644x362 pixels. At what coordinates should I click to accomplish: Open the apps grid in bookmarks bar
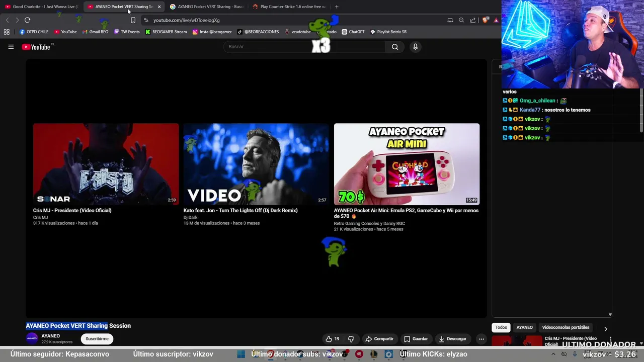pyautogui.click(x=7, y=32)
